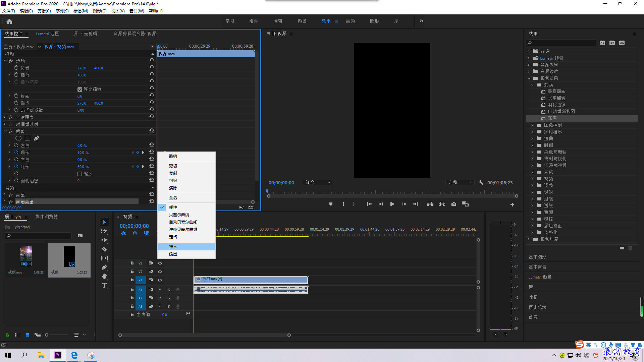Adjust project thumbnail size slider
644x362 pixels.
(x=47, y=335)
